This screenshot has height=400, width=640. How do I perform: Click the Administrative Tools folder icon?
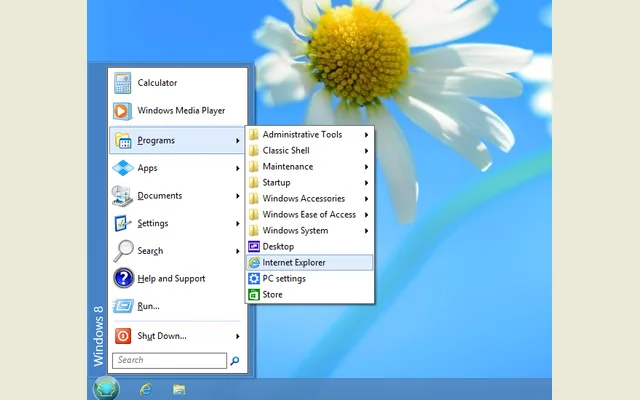tap(253, 134)
